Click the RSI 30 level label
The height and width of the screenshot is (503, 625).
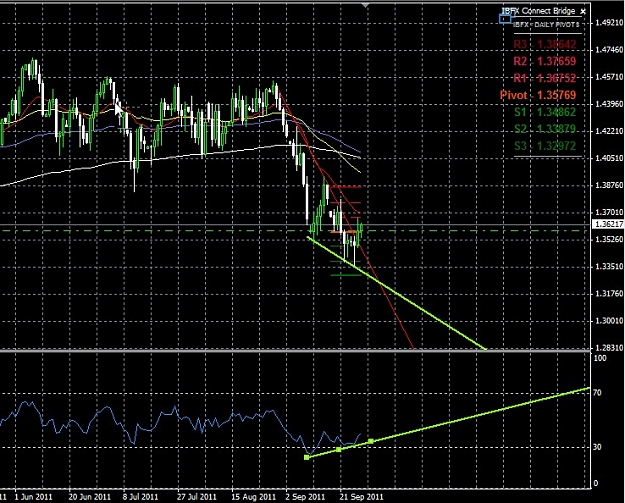[x=597, y=447]
